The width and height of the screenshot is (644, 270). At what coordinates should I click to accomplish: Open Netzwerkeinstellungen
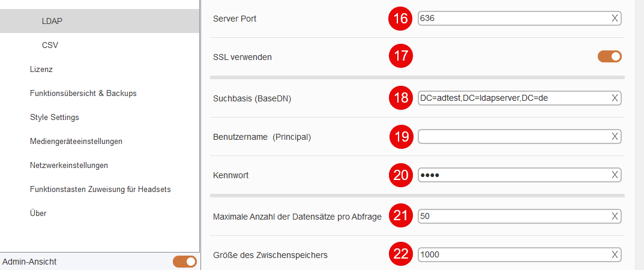pos(69,166)
